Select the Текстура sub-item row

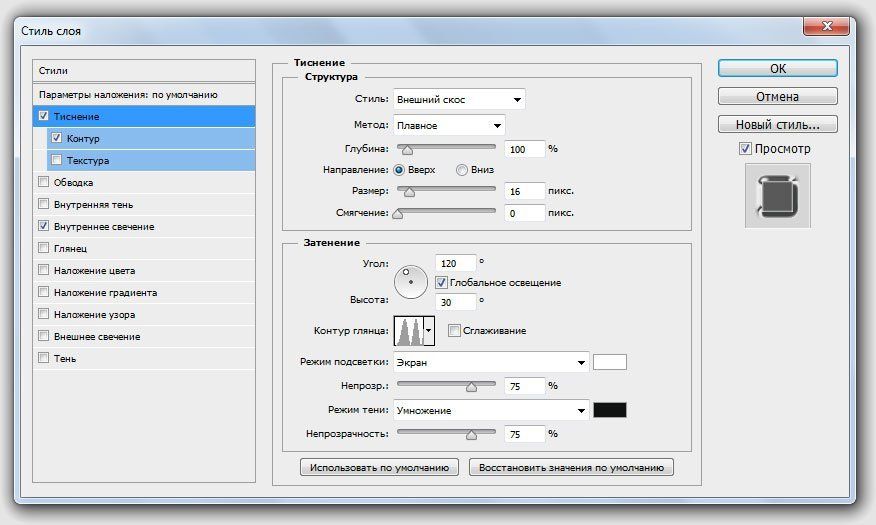click(x=151, y=160)
